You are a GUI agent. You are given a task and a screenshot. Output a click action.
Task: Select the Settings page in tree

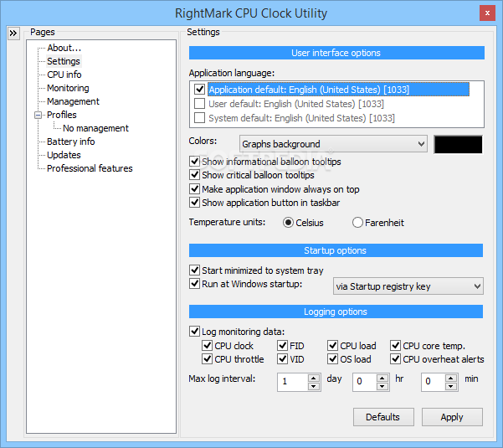64,61
